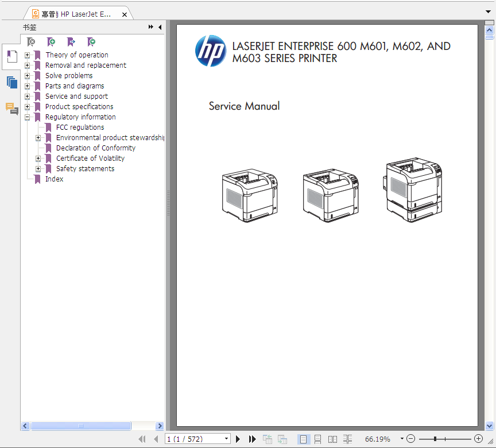The image size is (496, 448).
Task: Adjust the zoom level slider
Action: coord(435,439)
